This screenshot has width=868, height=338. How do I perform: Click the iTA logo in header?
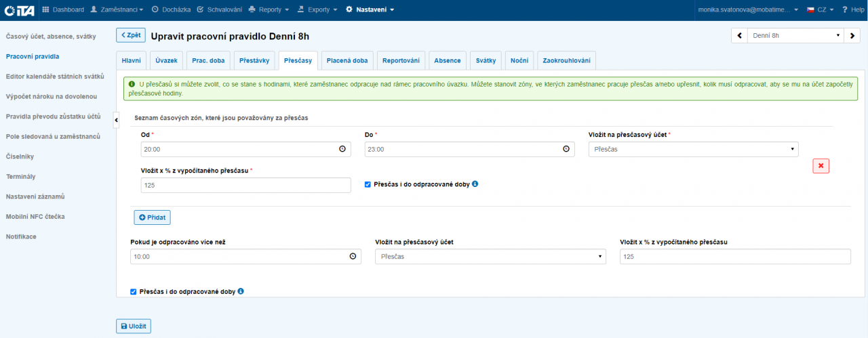19,9
